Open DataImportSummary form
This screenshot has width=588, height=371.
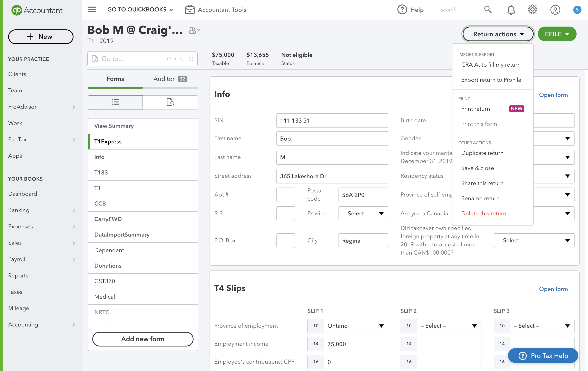(x=143, y=235)
